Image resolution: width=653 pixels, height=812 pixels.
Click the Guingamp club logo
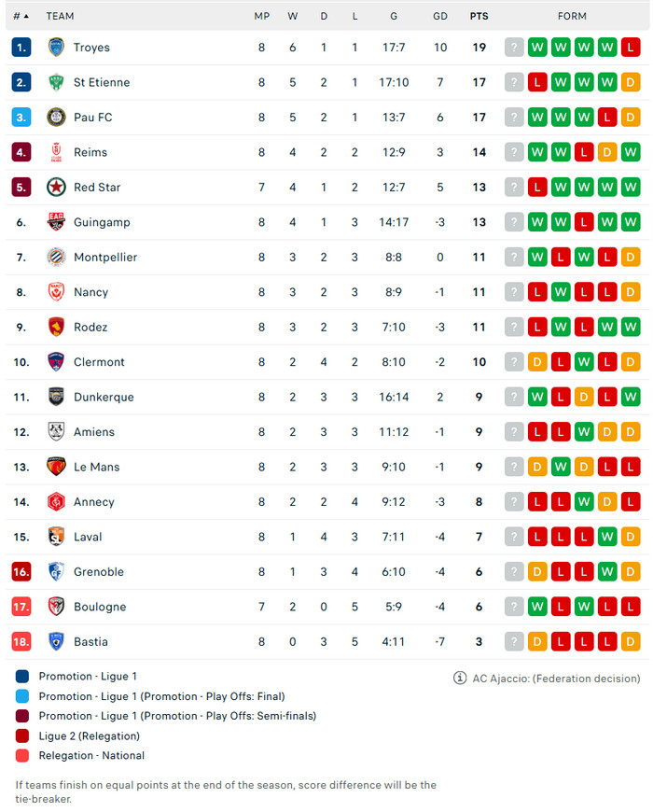tap(56, 222)
